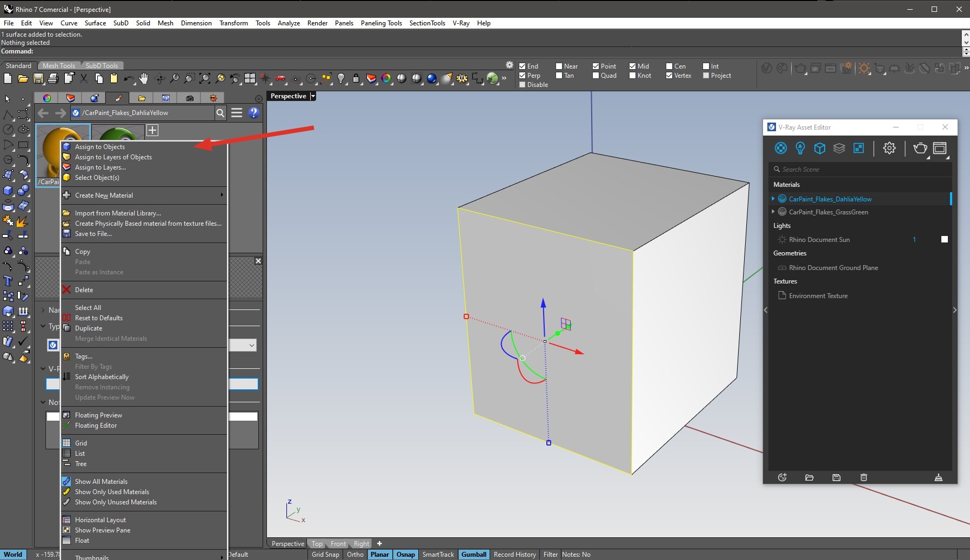
Task: Click the light bulb Hide objects icon
Action: coord(341,78)
